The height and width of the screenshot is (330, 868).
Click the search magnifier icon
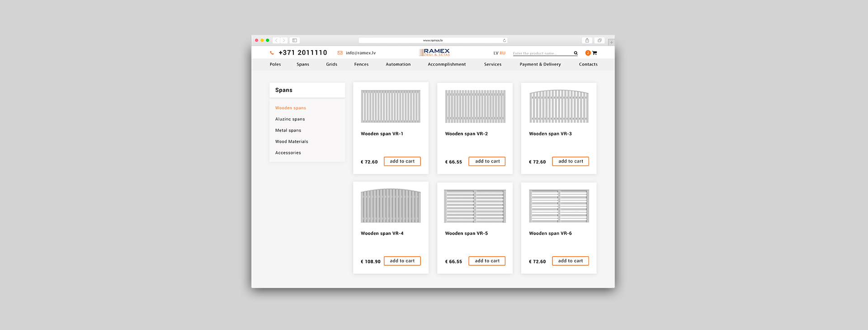tap(576, 53)
